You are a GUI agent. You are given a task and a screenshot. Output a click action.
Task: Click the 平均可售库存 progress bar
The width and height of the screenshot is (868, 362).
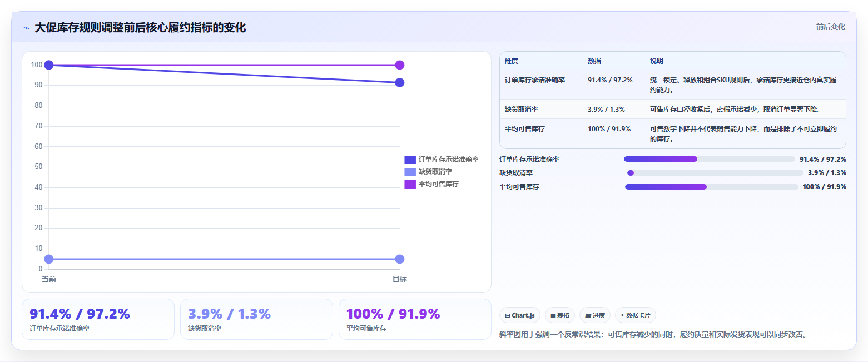click(712, 187)
